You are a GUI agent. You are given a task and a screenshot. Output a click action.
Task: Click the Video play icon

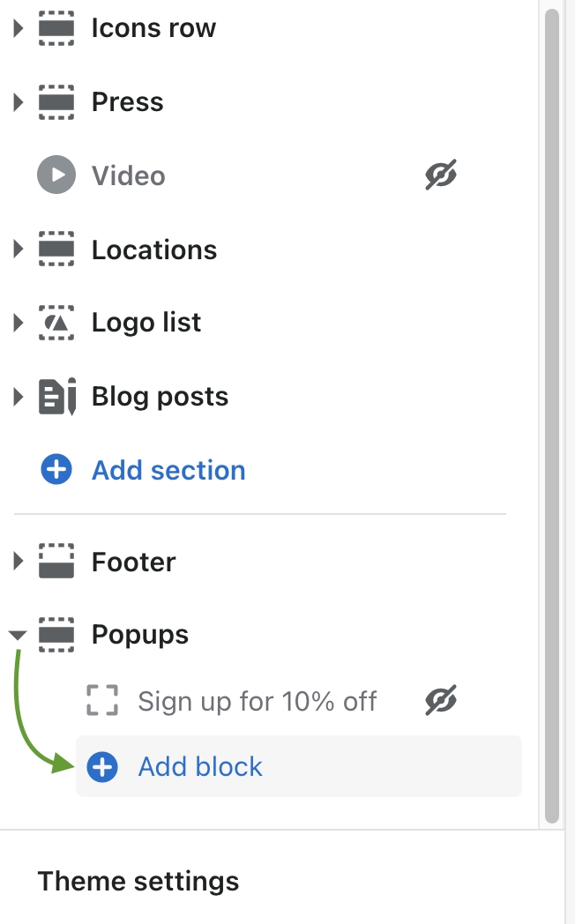pyautogui.click(x=56, y=175)
